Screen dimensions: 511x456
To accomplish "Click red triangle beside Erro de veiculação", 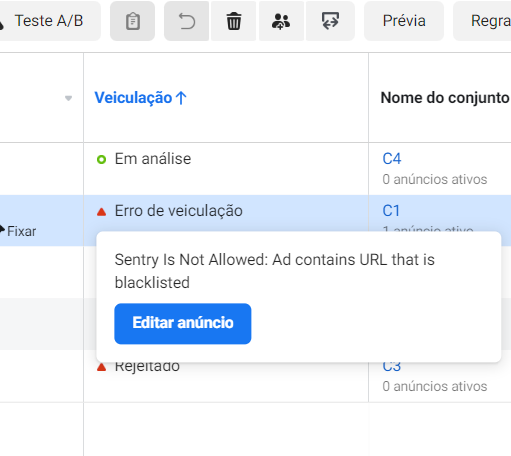I will pyautogui.click(x=101, y=212).
